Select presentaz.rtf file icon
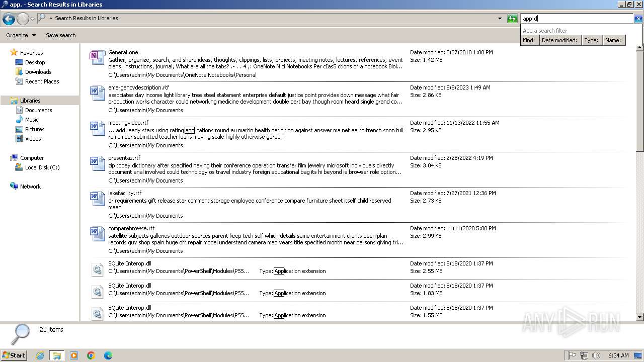Image resolution: width=644 pixels, height=362 pixels. pyautogui.click(x=98, y=163)
